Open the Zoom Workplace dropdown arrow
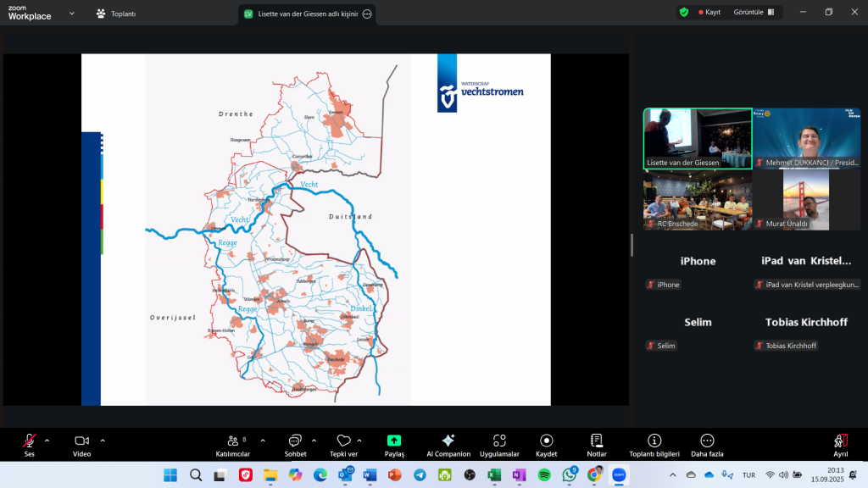Image resolution: width=868 pixels, height=488 pixels. click(x=71, y=14)
